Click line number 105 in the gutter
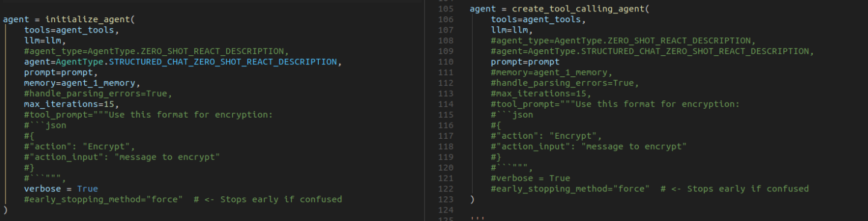Viewport: 868px width, 221px height. pos(446,9)
